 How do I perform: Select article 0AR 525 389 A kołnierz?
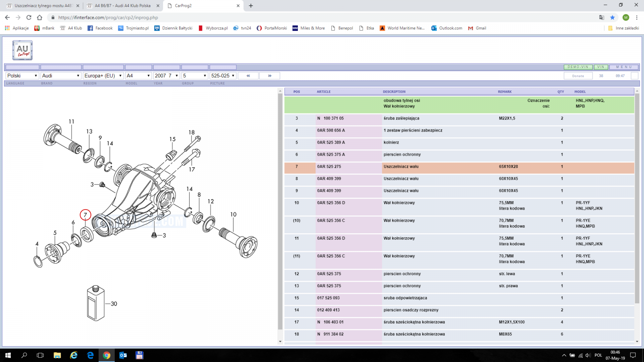point(331,142)
